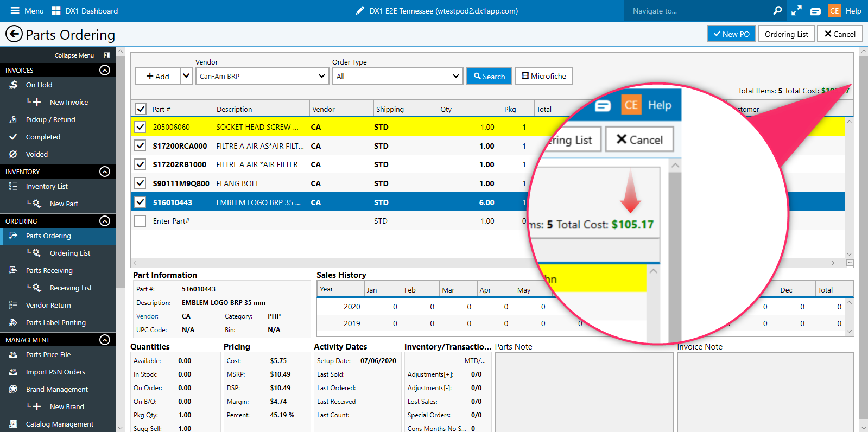Click the New PO button
The height and width of the screenshot is (432, 868).
tap(731, 34)
